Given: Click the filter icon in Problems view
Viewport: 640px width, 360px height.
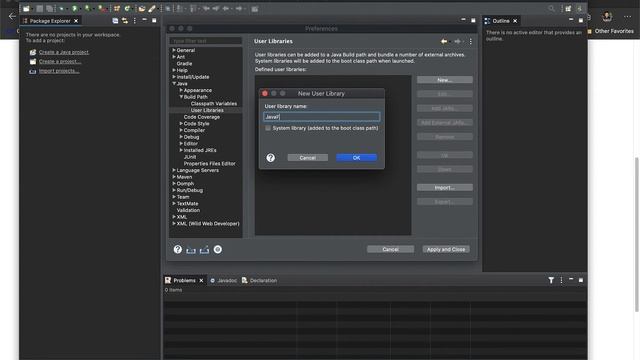Looking at the screenshot, I should 551,280.
